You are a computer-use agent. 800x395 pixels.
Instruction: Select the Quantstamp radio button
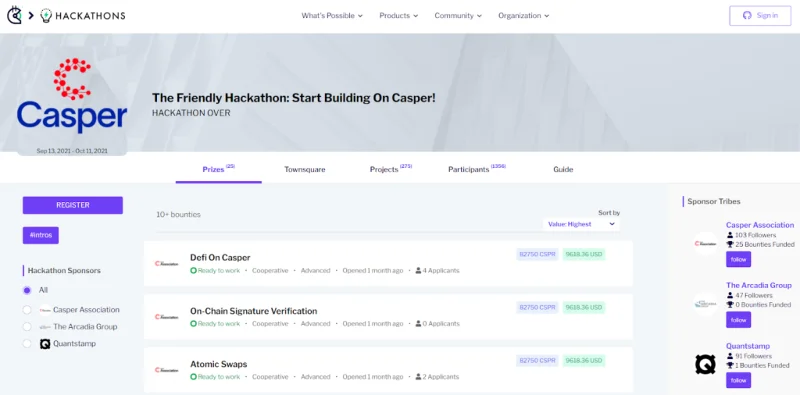(x=27, y=344)
